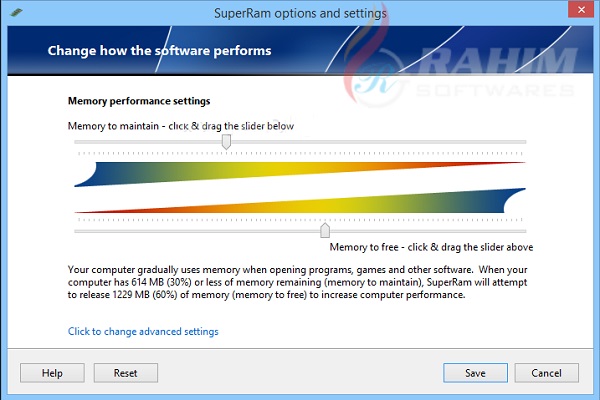Click the SuperRam icon in the title bar

pos(15,12)
